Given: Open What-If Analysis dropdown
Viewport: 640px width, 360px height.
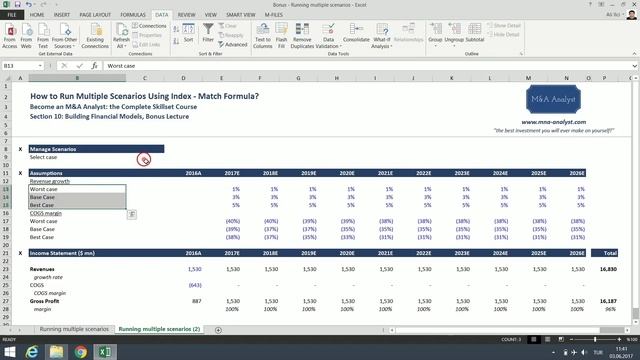Looking at the screenshot, I should [x=382, y=36].
